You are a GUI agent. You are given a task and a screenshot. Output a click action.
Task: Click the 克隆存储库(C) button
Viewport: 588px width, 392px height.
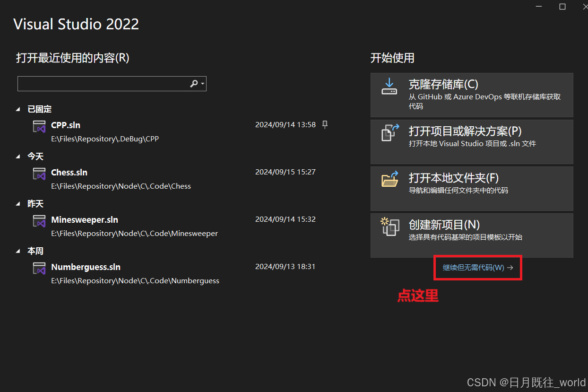coord(472,95)
